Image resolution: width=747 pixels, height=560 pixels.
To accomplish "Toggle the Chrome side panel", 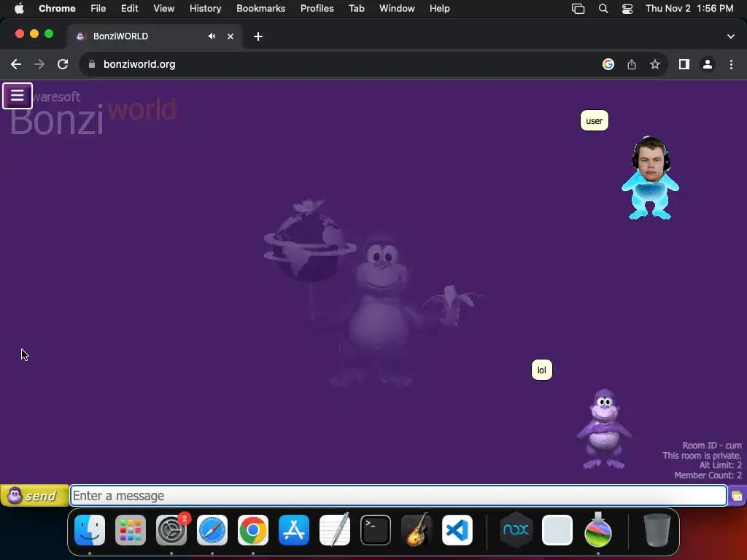I will (x=684, y=64).
